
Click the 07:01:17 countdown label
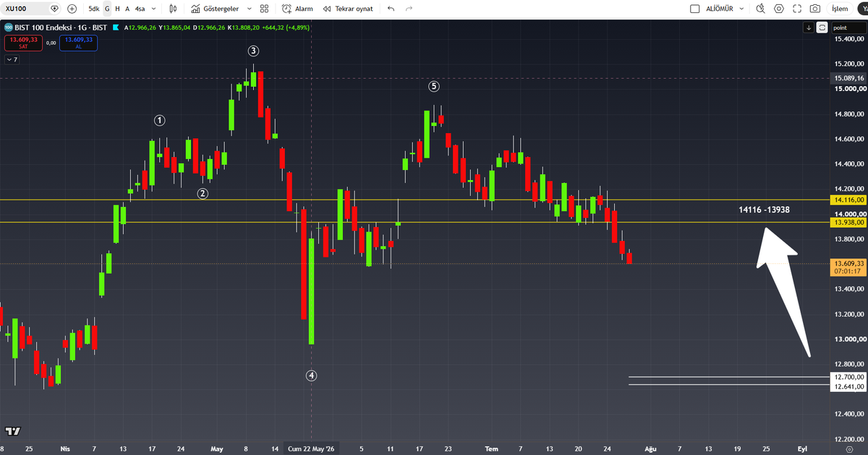point(849,272)
